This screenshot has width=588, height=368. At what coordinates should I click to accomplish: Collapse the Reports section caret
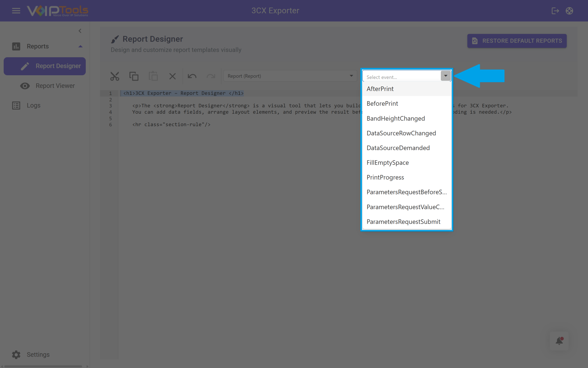pyautogui.click(x=80, y=46)
